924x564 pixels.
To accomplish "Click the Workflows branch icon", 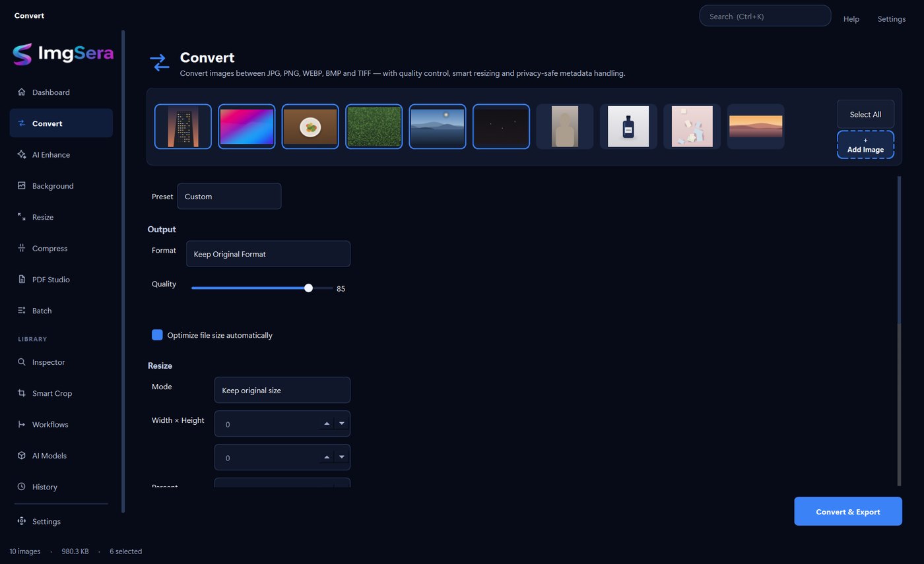I will click(x=22, y=424).
